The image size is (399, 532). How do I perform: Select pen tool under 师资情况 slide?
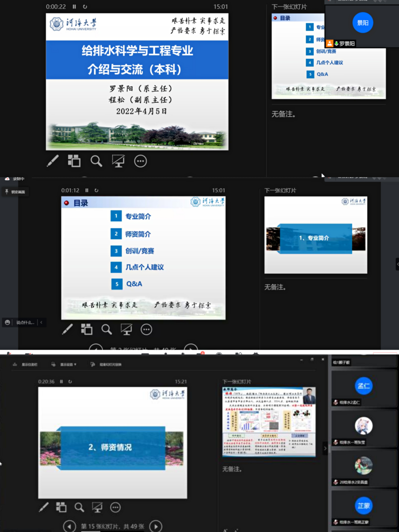click(44, 507)
